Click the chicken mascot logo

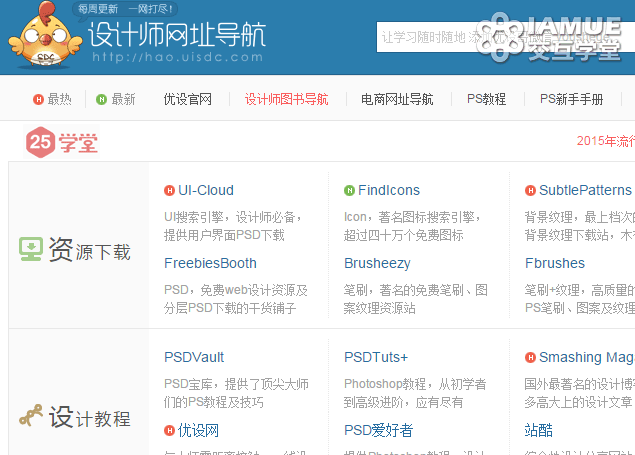pyautogui.click(x=45, y=36)
